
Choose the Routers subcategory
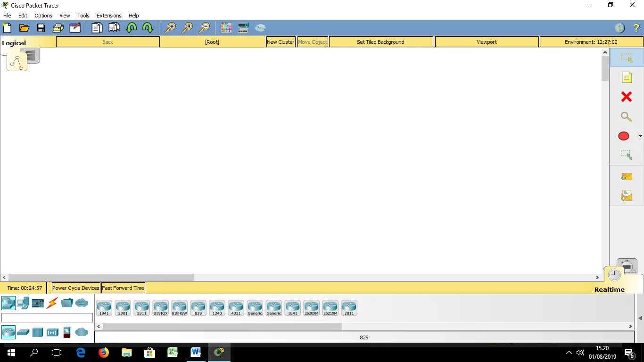pos(8,332)
